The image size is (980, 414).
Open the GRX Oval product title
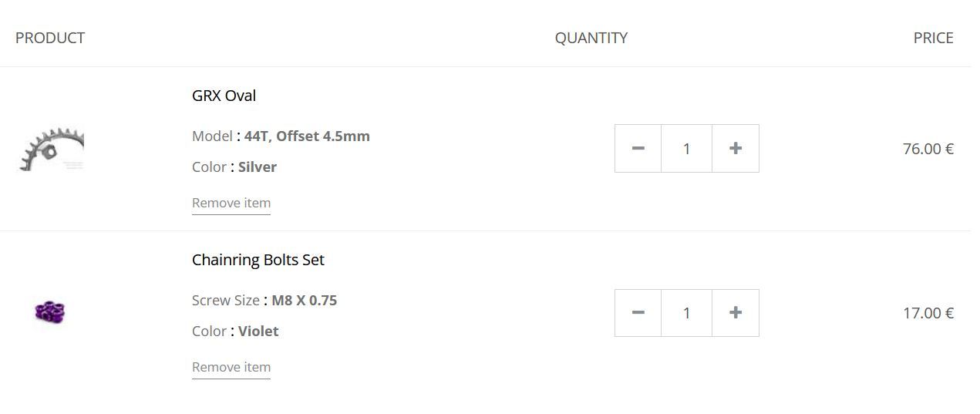coord(224,96)
